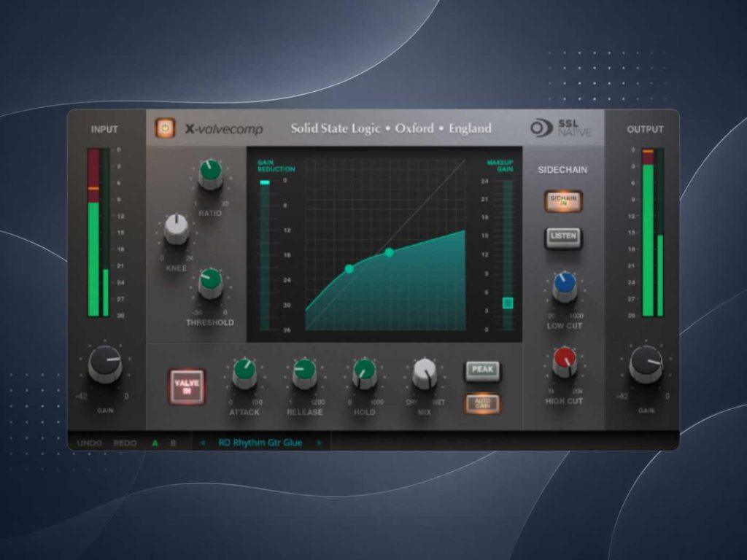Click the Attack knob
Viewport: 747px width, 560px height.
(x=244, y=373)
